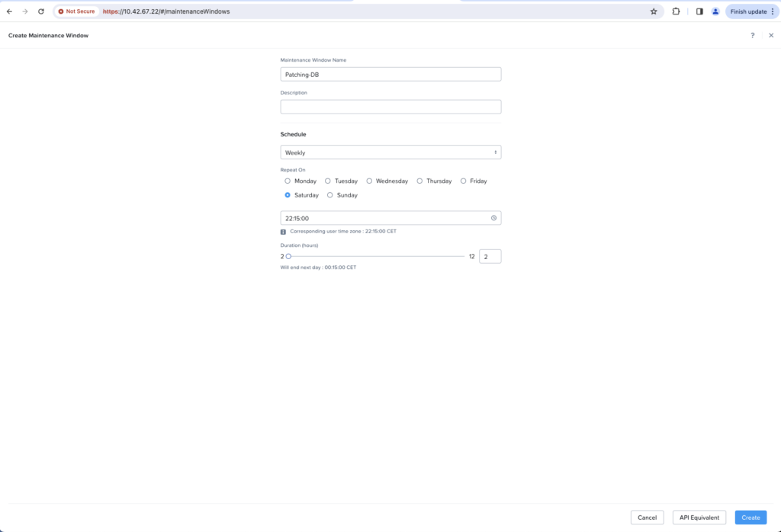Click the empty Description field

(390, 107)
